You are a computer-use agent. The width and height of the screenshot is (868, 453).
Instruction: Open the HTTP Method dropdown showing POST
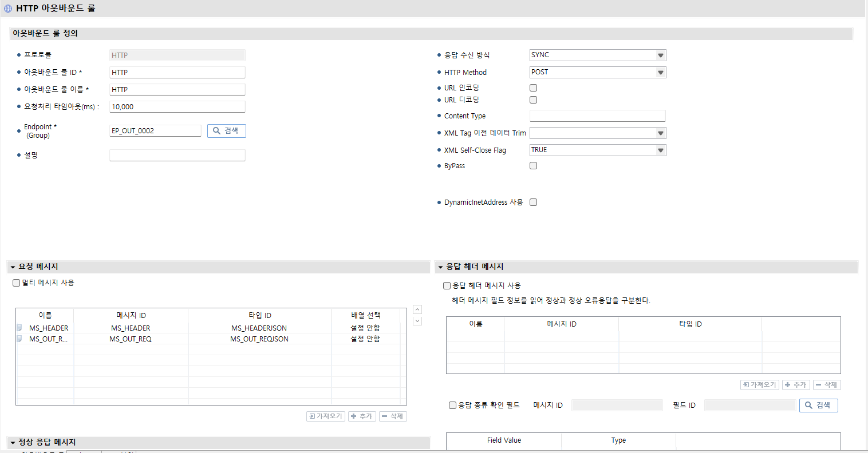click(x=661, y=72)
